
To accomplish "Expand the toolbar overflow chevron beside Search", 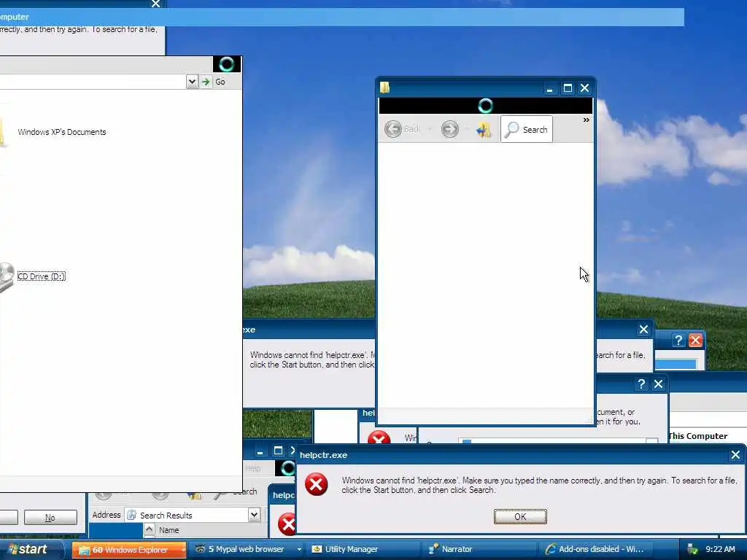I will coord(586,120).
